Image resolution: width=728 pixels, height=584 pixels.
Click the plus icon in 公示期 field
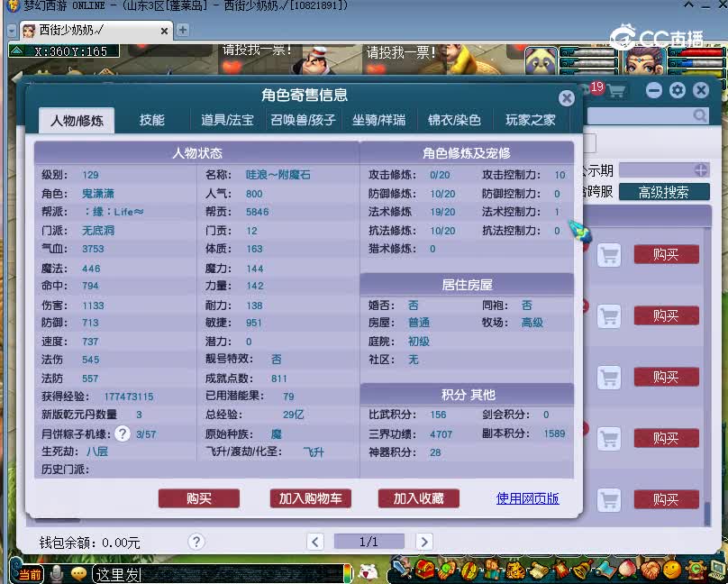tap(701, 170)
